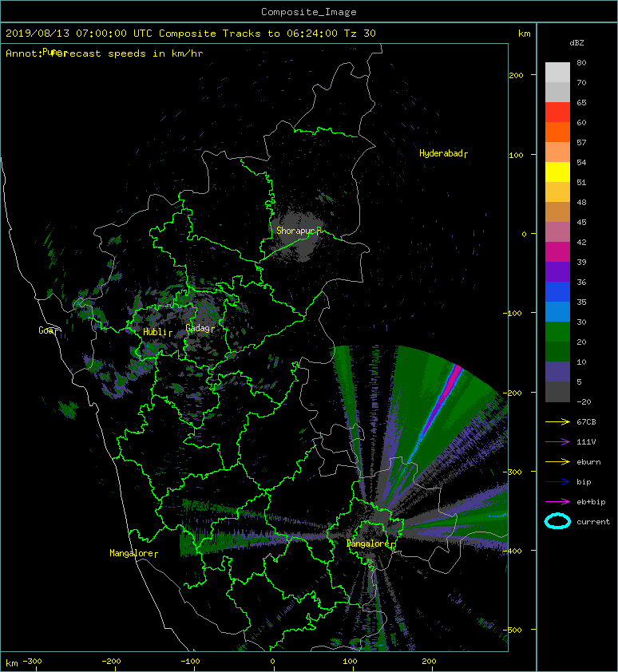Click the '111V' legend label

pos(586,442)
